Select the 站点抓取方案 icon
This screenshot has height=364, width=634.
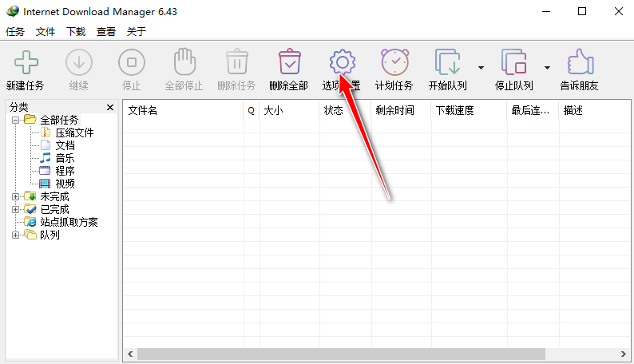30,222
